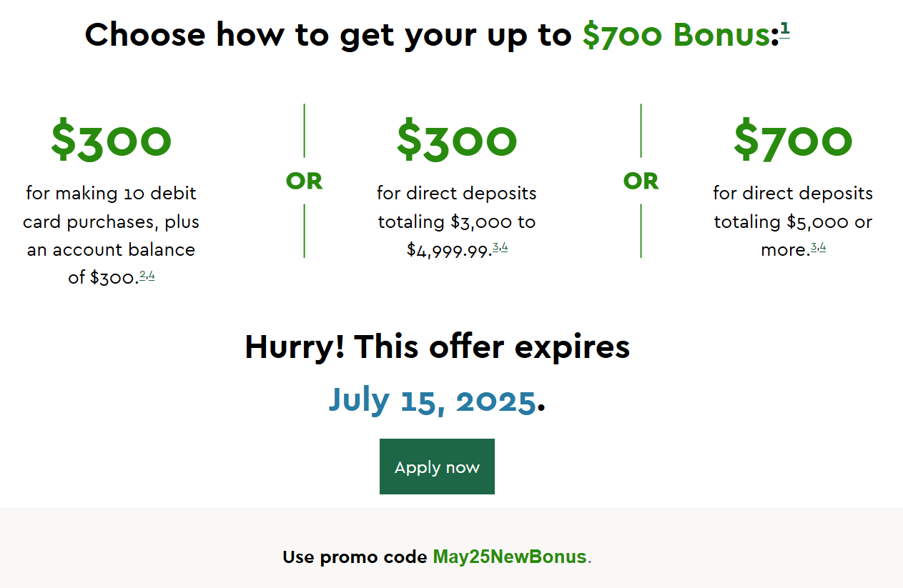Open footnote 3 after "$5,000 or more"

pyautogui.click(x=814, y=247)
